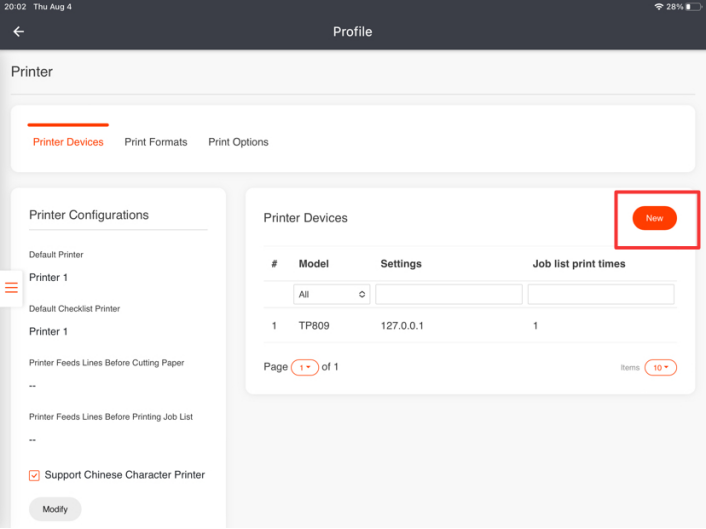Click Job list print times header
706x529 pixels.
click(579, 264)
